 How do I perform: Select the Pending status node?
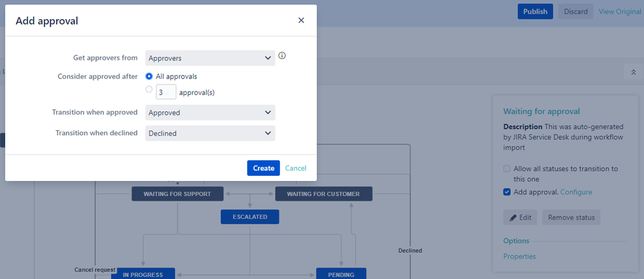point(341,274)
